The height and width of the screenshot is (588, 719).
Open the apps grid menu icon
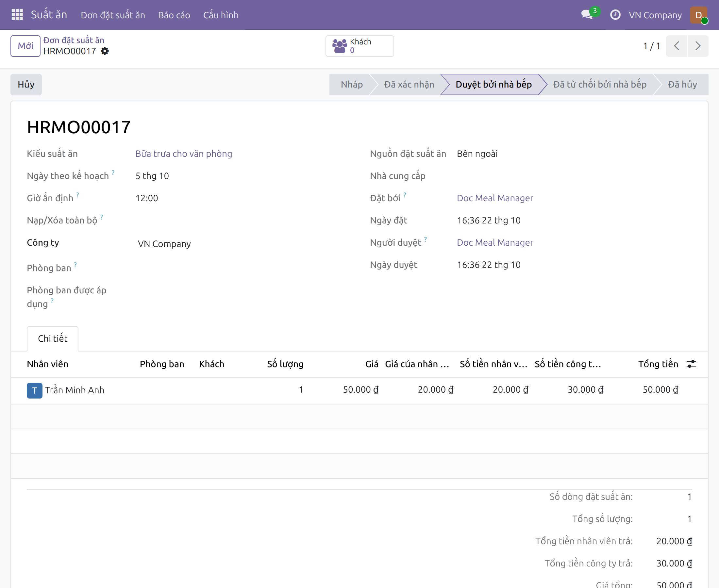click(17, 15)
